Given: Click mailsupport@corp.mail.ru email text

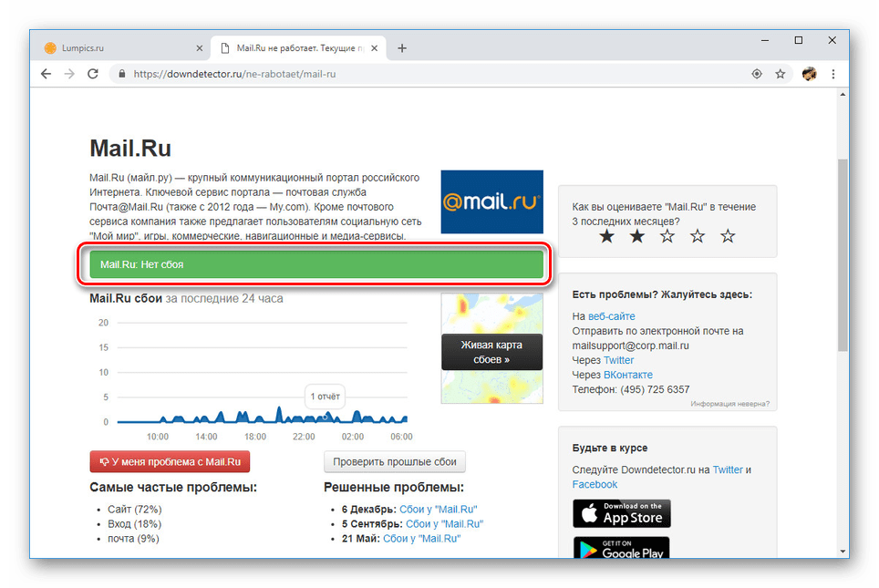Looking at the screenshot, I should tap(631, 346).
